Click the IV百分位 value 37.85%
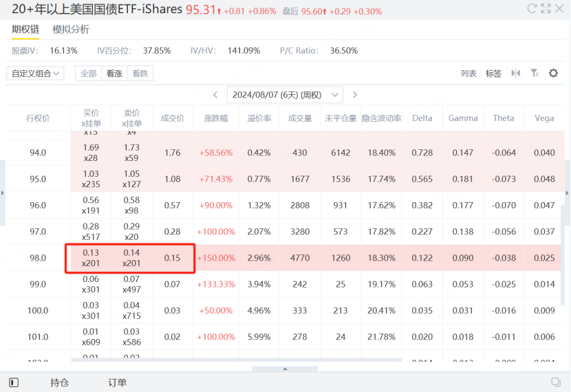 pyautogui.click(x=157, y=51)
